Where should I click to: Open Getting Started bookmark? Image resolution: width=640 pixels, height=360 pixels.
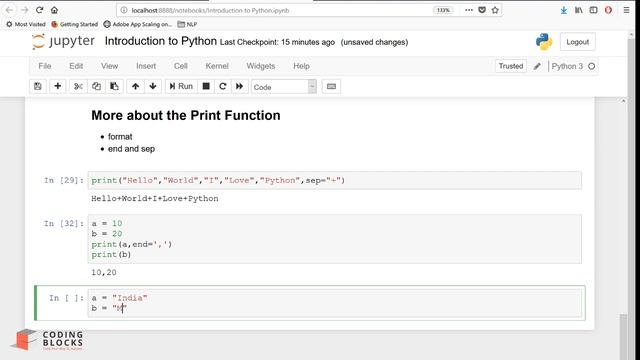tap(75, 24)
